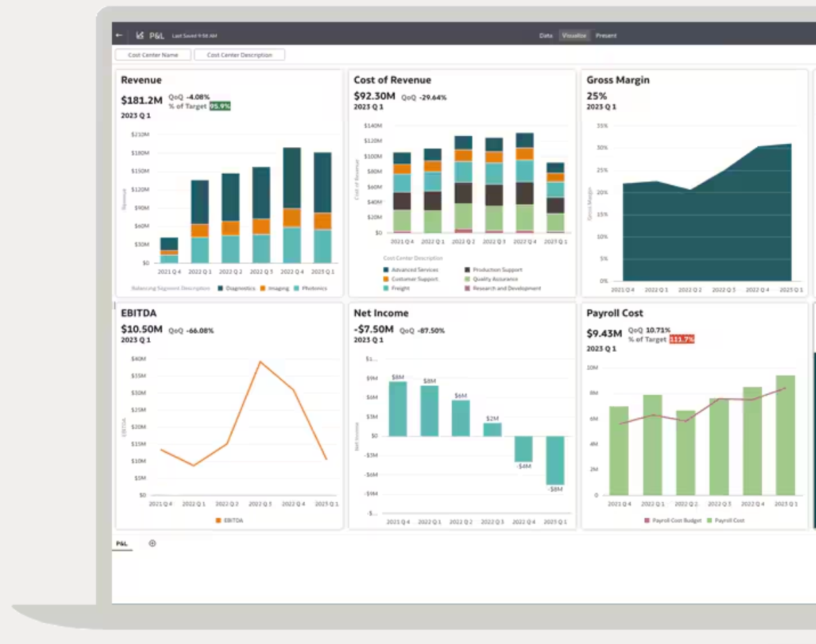Click the EBITDA legend swatch
This screenshot has width=816, height=644.
[x=219, y=520]
